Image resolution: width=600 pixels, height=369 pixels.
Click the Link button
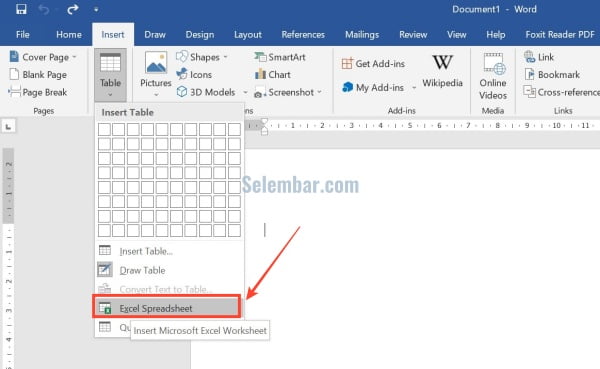(x=539, y=57)
